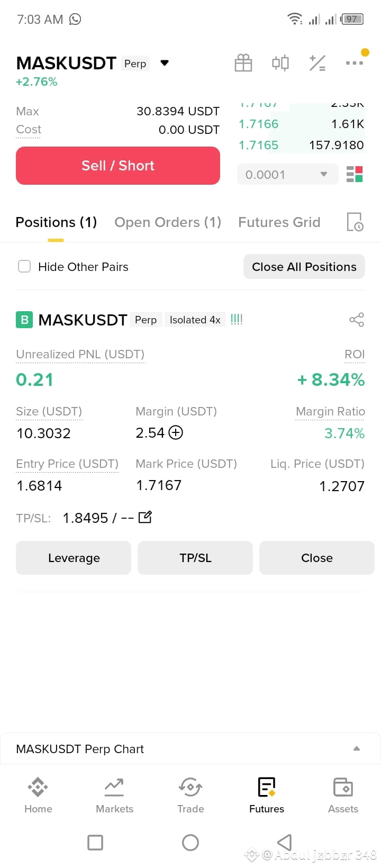Viewport: 381px width, 868px height.
Task: Go to the Home tab
Action: click(38, 795)
